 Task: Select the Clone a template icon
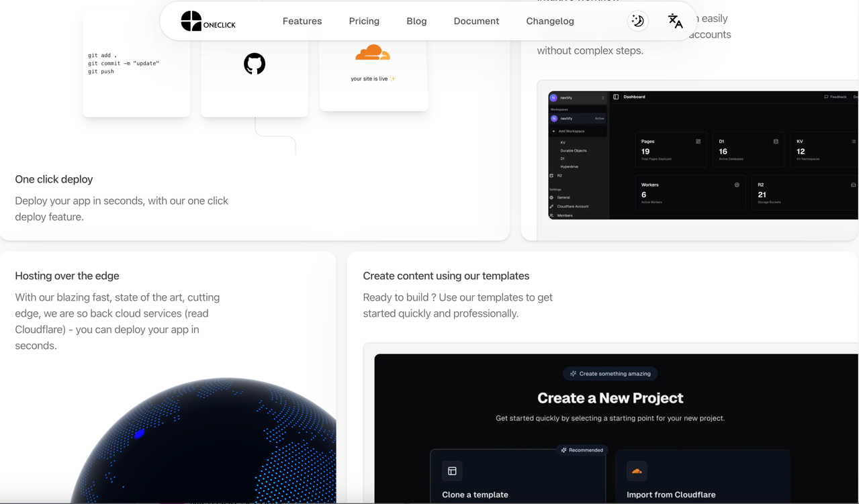tap(452, 471)
